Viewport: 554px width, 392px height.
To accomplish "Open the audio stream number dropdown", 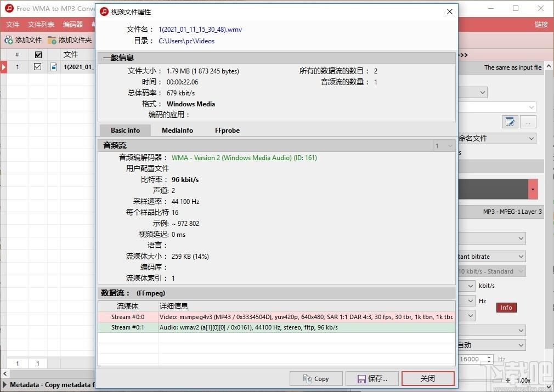I will coord(444,145).
